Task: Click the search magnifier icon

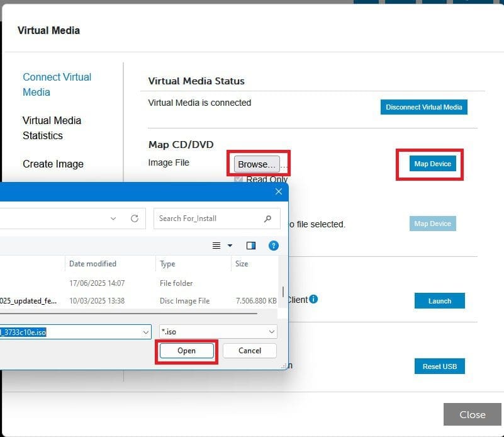Action: click(x=268, y=219)
